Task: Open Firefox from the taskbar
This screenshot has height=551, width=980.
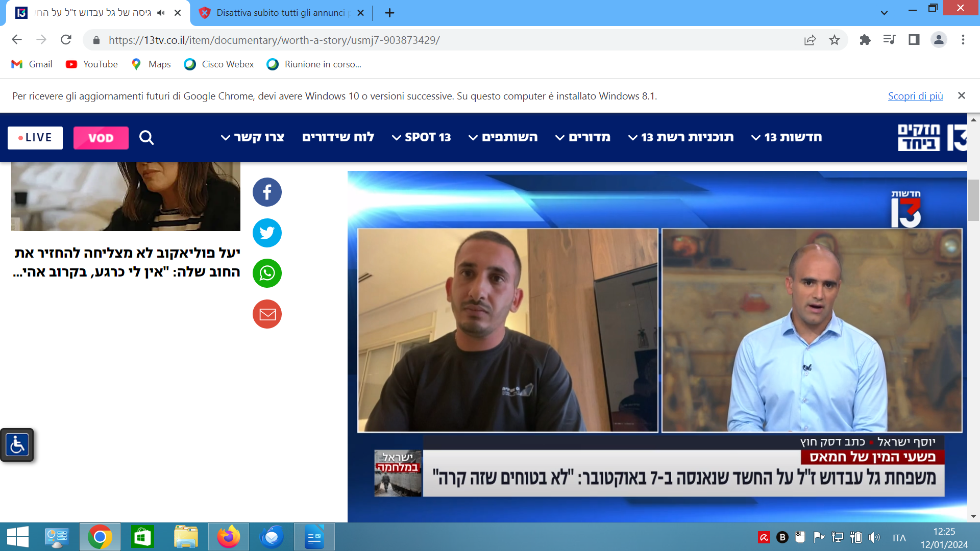Action: click(228, 537)
